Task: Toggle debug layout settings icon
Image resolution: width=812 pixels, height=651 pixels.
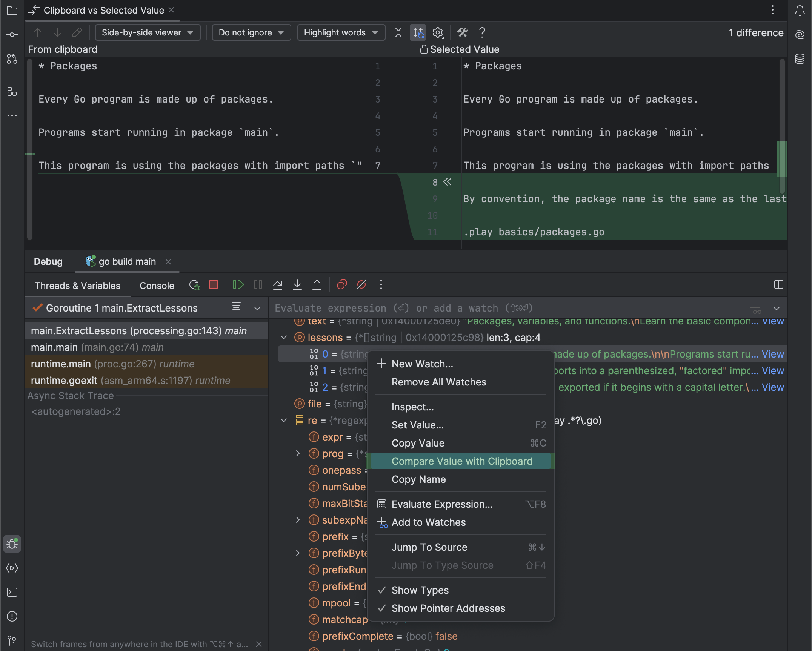Action: [x=779, y=284]
